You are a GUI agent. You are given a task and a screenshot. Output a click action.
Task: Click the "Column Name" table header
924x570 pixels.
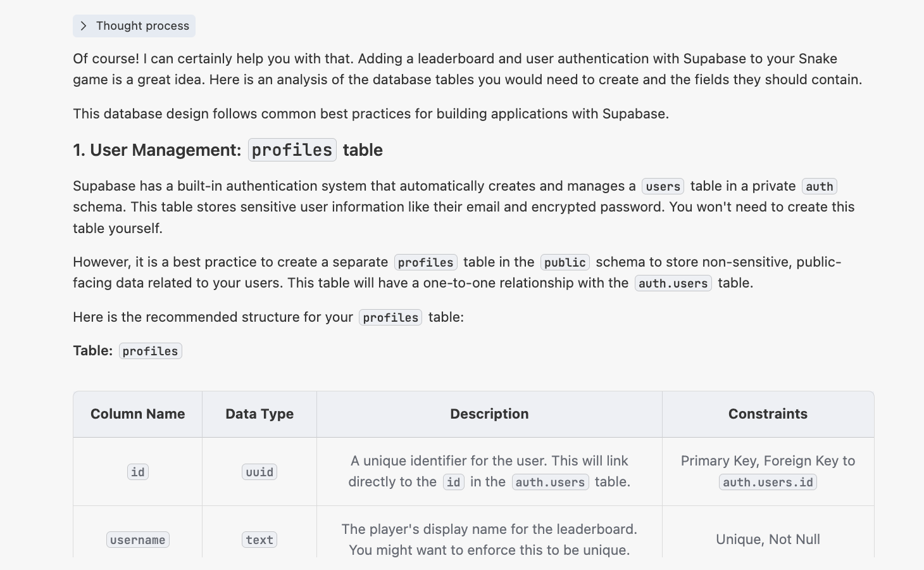click(137, 414)
